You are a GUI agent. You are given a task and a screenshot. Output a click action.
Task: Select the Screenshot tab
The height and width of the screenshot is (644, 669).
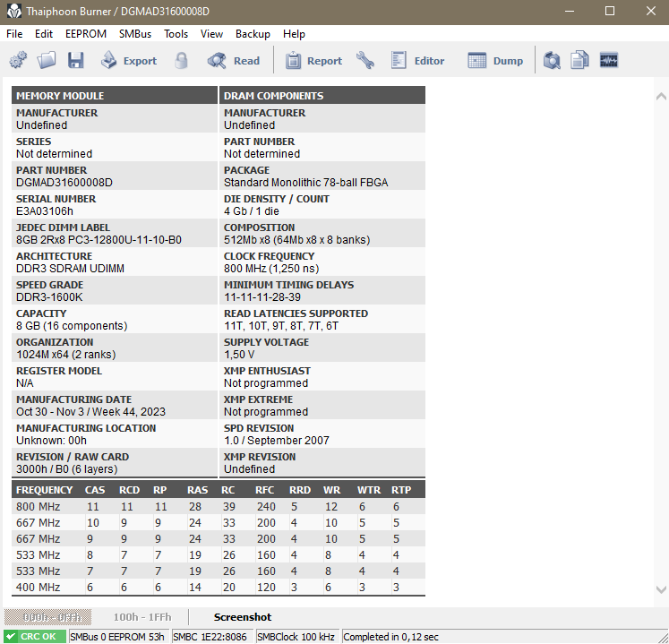pyautogui.click(x=243, y=617)
